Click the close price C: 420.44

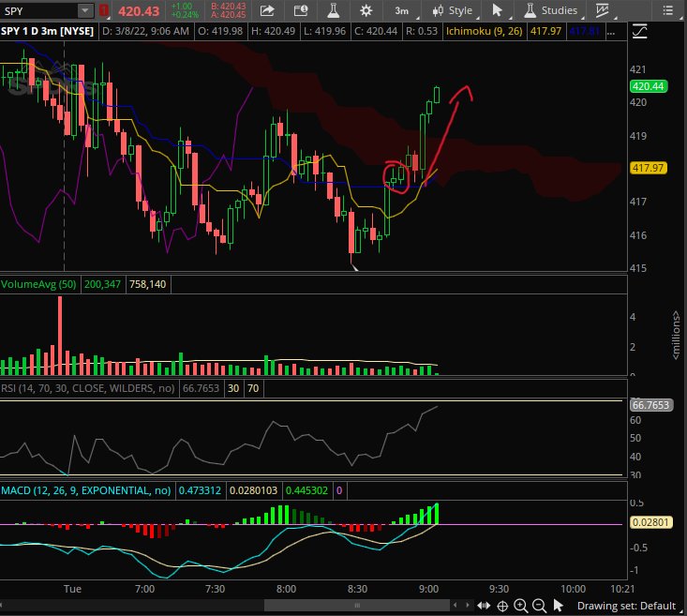coord(376,32)
